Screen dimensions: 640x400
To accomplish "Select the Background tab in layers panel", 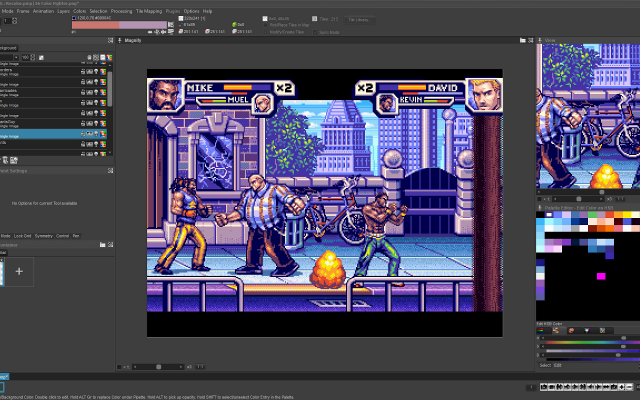I will (x=8, y=48).
